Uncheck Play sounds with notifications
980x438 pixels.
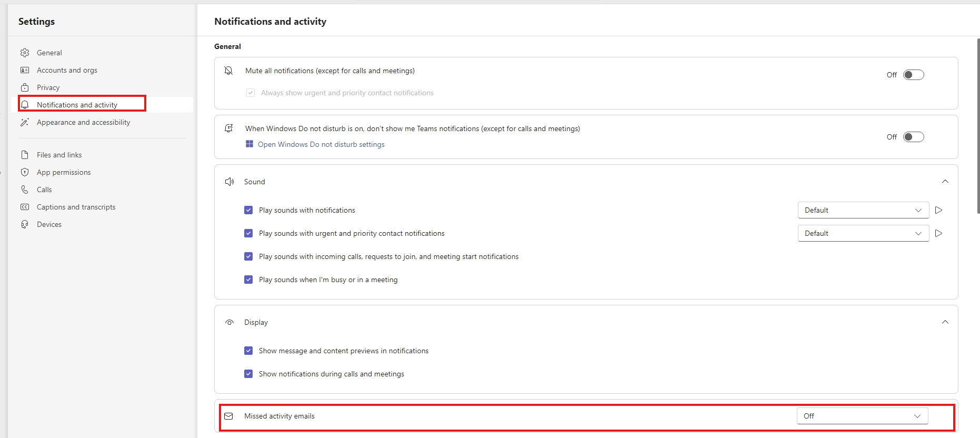248,210
